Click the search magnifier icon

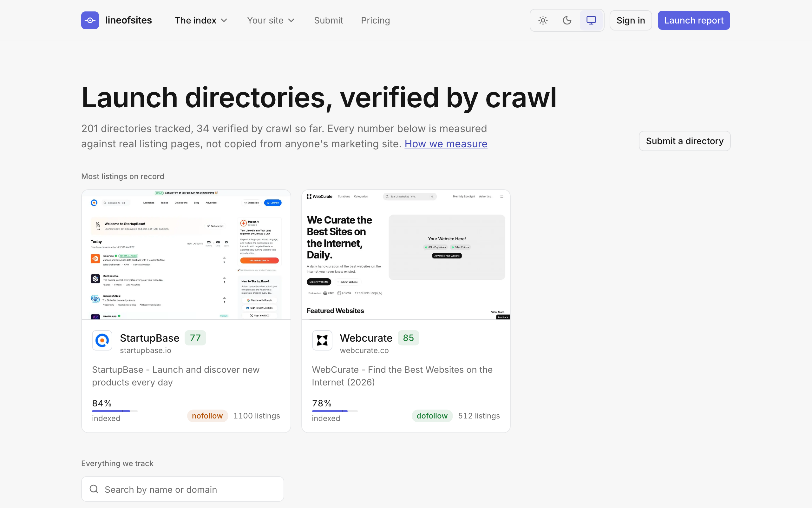pyautogui.click(x=94, y=489)
